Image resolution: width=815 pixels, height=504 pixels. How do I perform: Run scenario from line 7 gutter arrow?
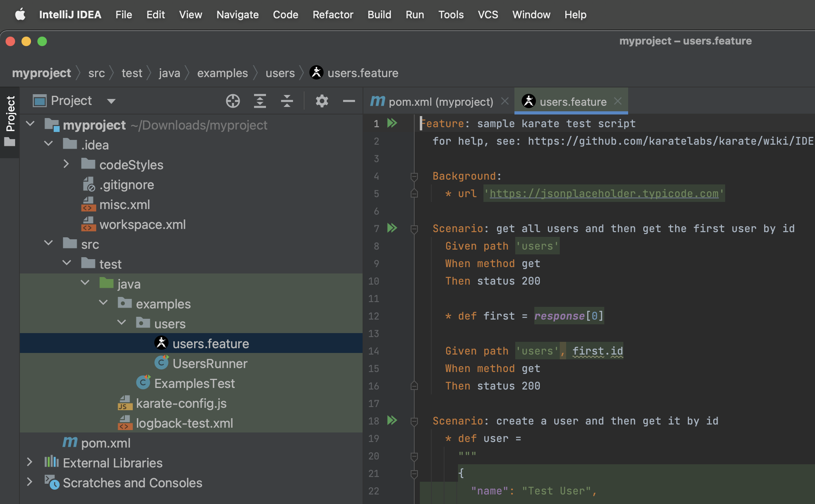pos(392,228)
